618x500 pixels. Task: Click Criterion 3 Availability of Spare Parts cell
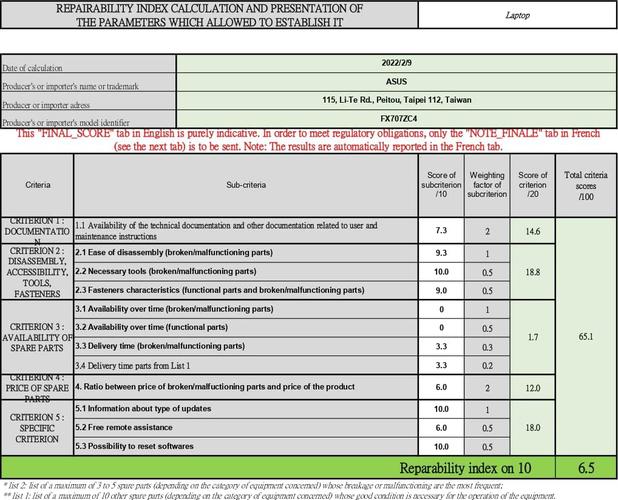pos(37,337)
